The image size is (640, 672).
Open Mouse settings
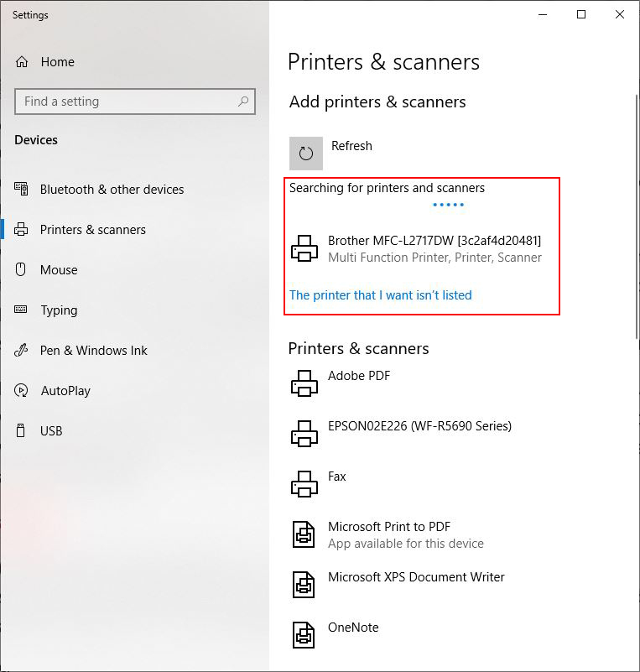(59, 270)
